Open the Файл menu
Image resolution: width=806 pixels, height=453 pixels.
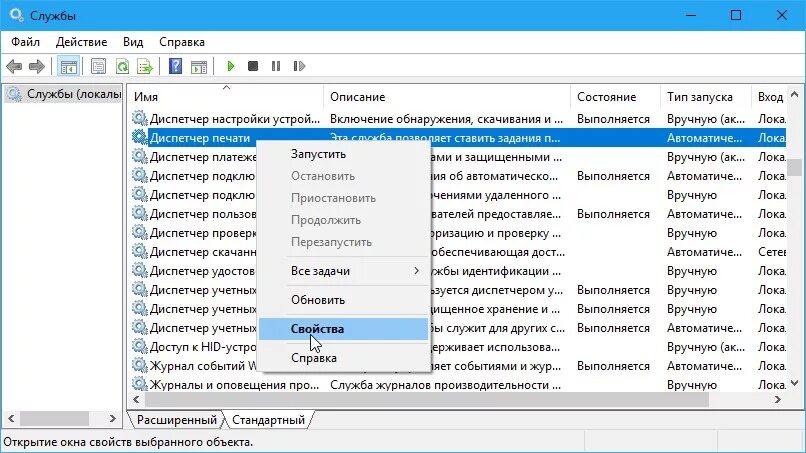(x=26, y=42)
